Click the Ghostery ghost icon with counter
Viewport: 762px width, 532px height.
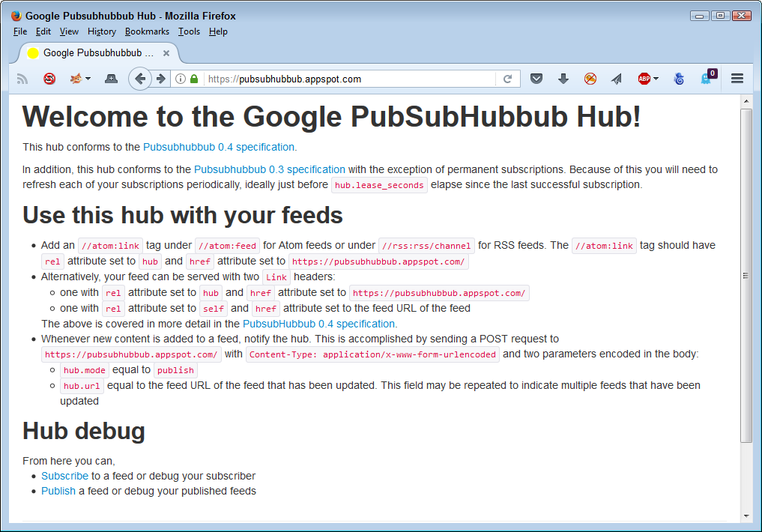pos(707,78)
